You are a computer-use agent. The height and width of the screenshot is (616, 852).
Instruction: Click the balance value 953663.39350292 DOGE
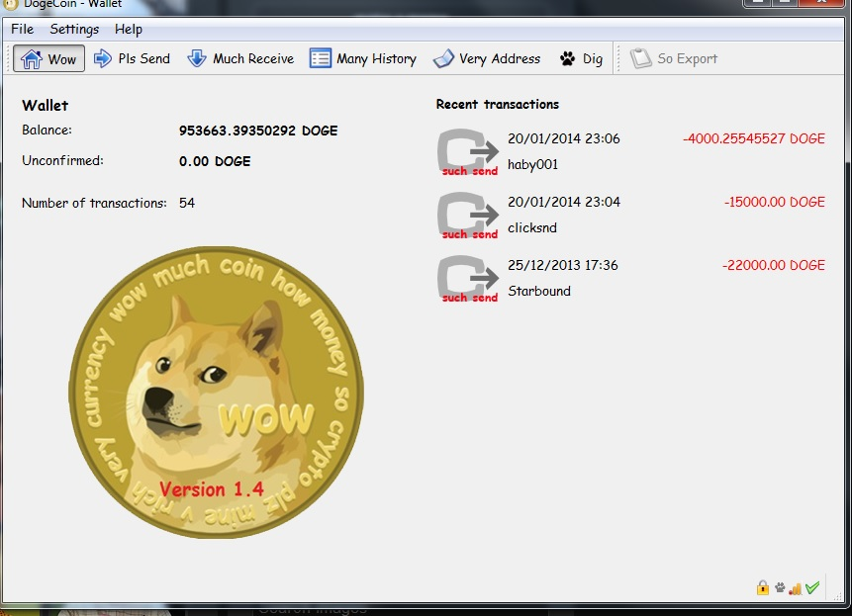point(258,131)
